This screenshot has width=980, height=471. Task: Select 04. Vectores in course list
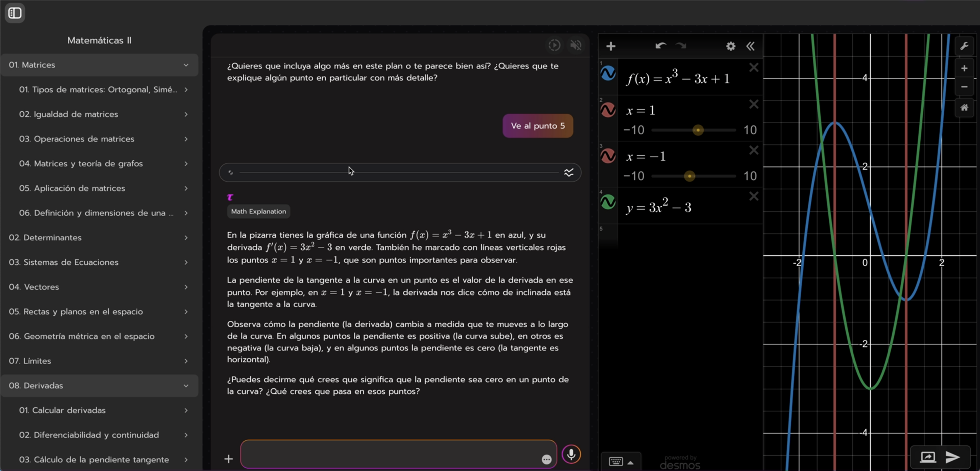pos(34,287)
